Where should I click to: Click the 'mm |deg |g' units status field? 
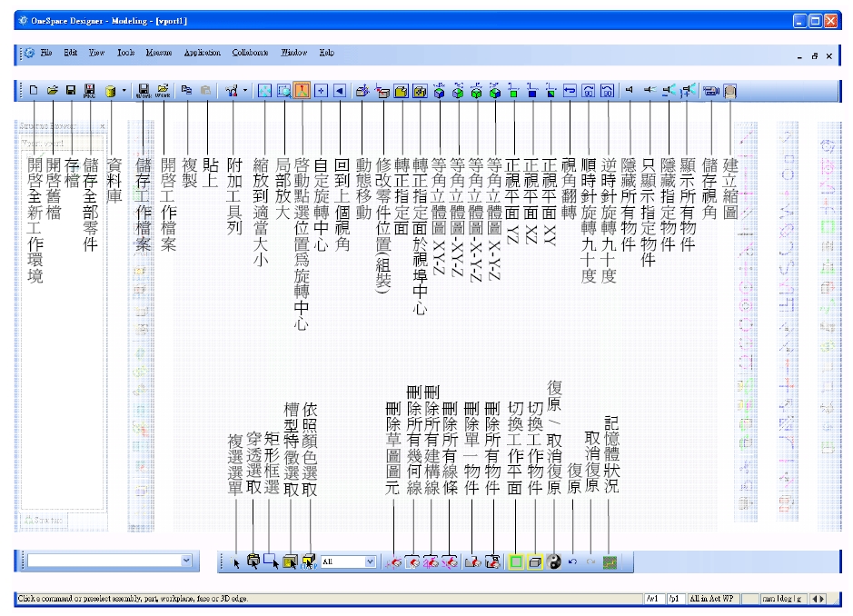[783, 599]
